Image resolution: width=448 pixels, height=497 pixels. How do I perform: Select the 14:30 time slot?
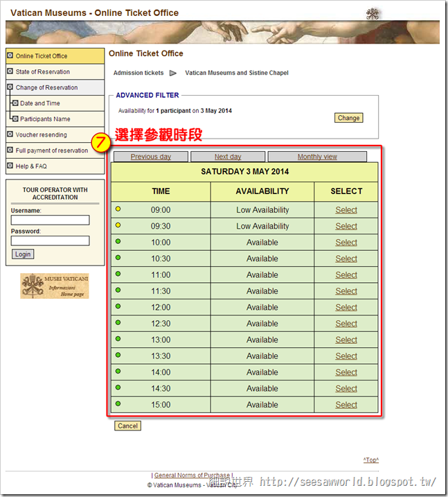pyautogui.click(x=346, y=388)
